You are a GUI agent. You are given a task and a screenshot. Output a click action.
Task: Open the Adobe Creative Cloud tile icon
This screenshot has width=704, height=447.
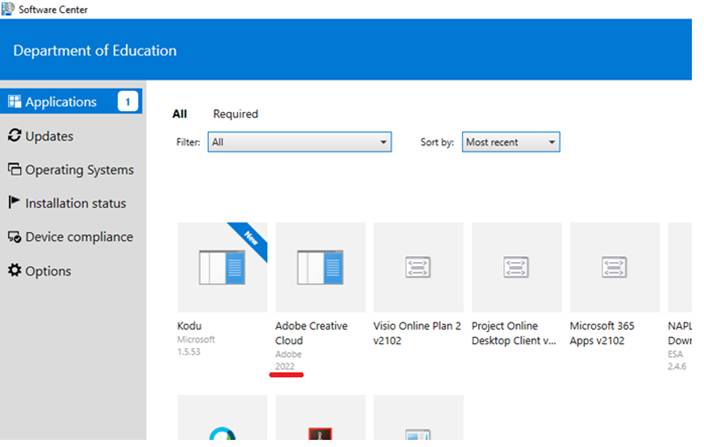[x=320, y=267]
